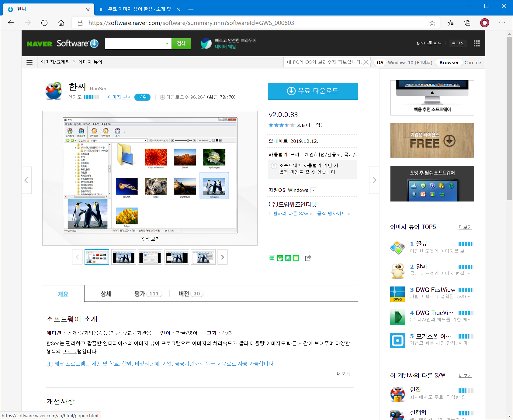Click the browser profile avatar
Viewport: 513px width, 420px height.
click(x=485, y=23)
